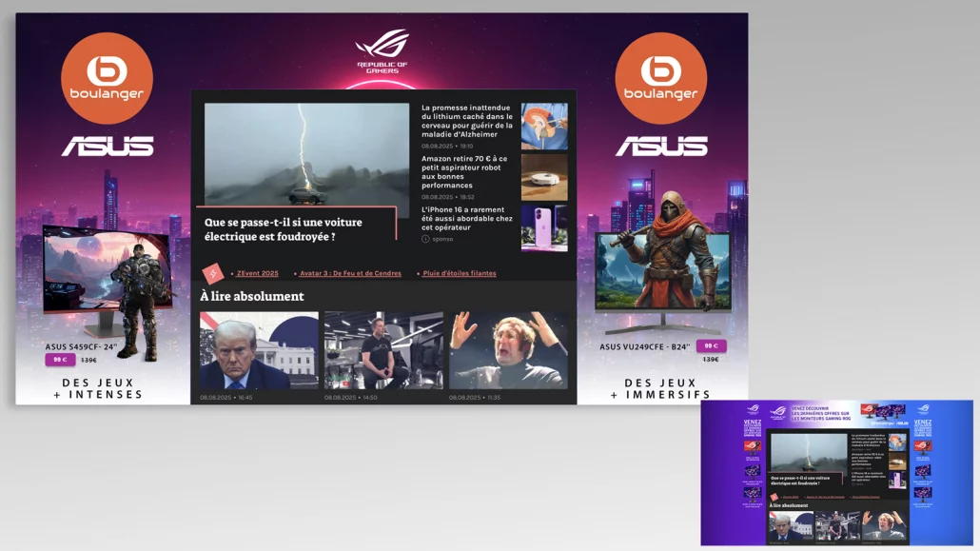
Task: Click the pink lightning trending icon
Action: [x=212, y=273]
